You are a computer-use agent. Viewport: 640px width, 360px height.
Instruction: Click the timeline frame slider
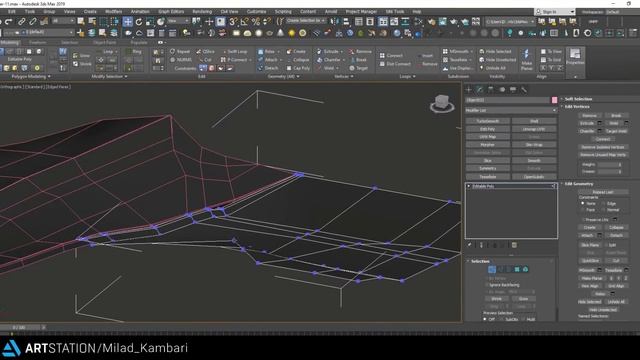tap(20, 327)
